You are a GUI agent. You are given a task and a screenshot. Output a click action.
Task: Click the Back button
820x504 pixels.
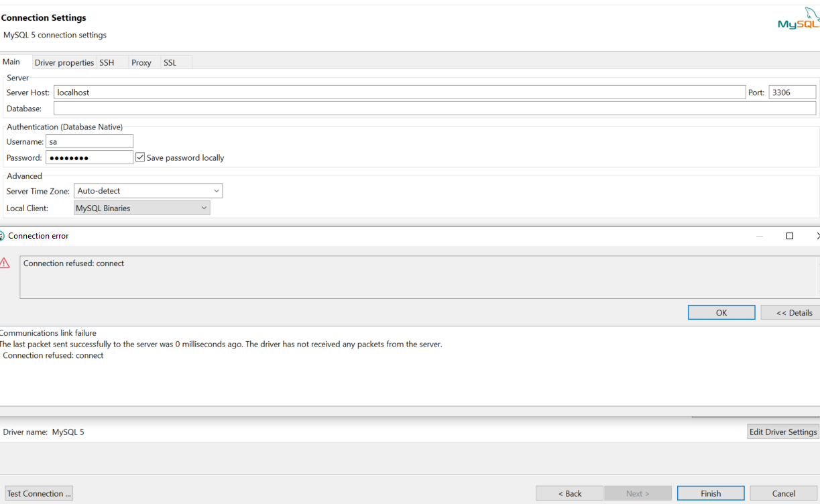point(570,493)
